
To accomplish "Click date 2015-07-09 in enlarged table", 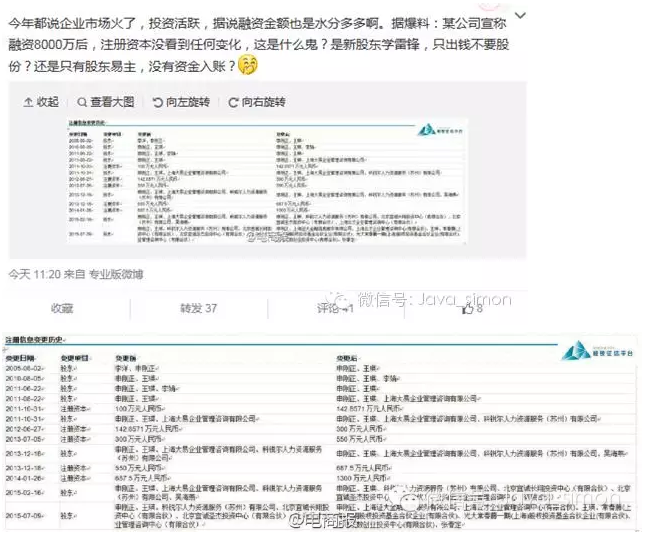I will pyautogui.click(x=24, y=516).
